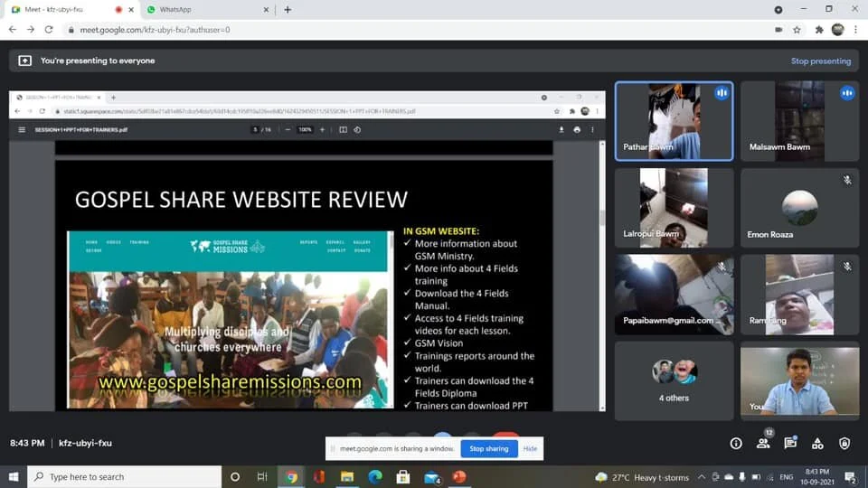Open the Chrome three-dot menu
The height and width of the screenshot is (488, 868).
click(856, 30)
